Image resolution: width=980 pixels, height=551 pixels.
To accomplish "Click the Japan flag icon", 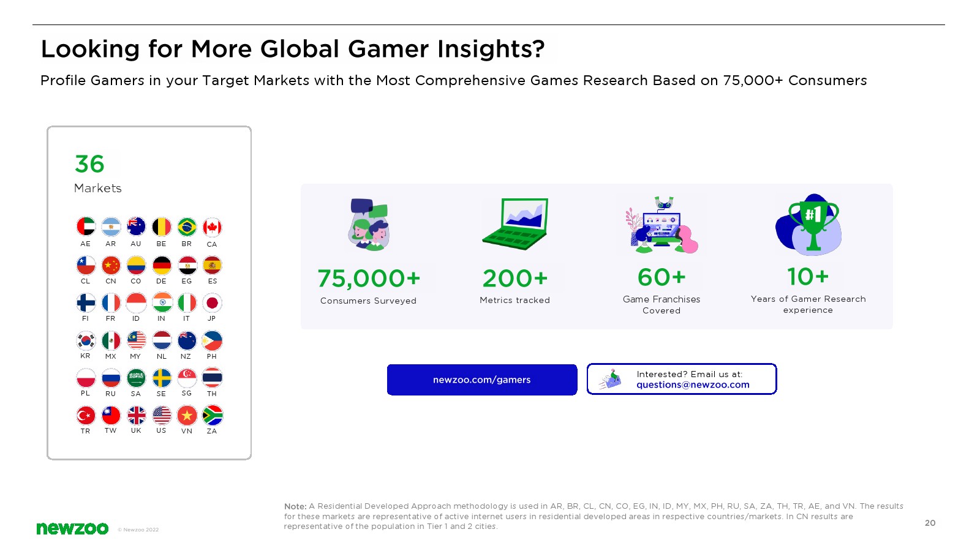I will (212, 302).
